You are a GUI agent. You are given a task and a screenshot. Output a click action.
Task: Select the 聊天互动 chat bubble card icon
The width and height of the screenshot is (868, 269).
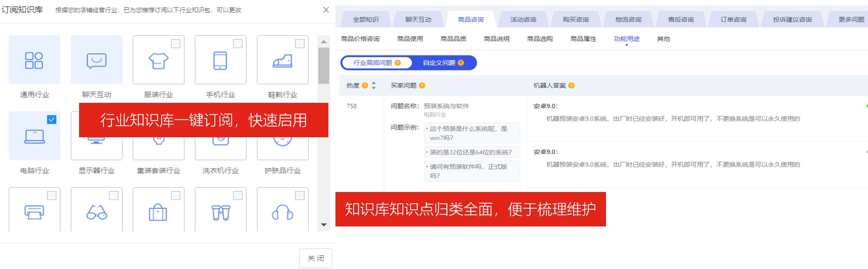[x=96, y=60]
